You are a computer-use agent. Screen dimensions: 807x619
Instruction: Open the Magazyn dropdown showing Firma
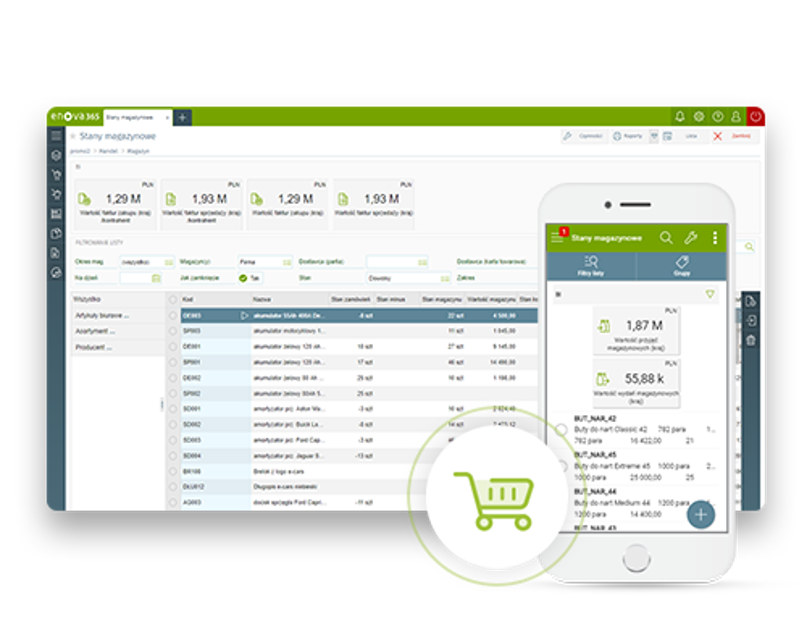[265, 262]
